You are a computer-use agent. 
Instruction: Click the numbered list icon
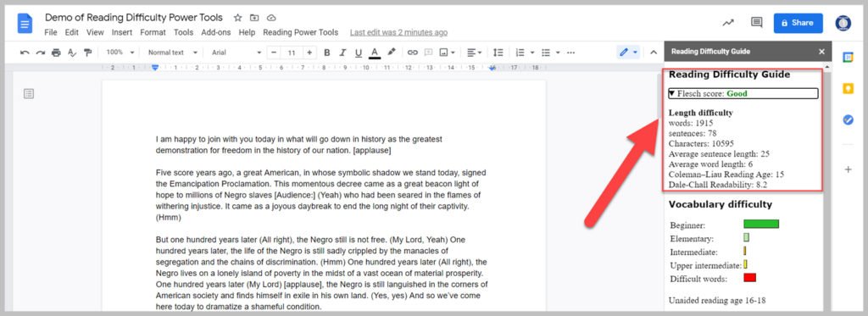point(520,53)
